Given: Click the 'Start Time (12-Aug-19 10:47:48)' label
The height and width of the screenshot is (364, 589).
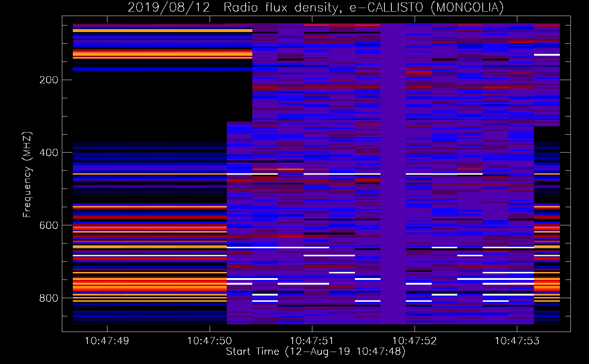Looking at the screenshot, I should 316,352.
